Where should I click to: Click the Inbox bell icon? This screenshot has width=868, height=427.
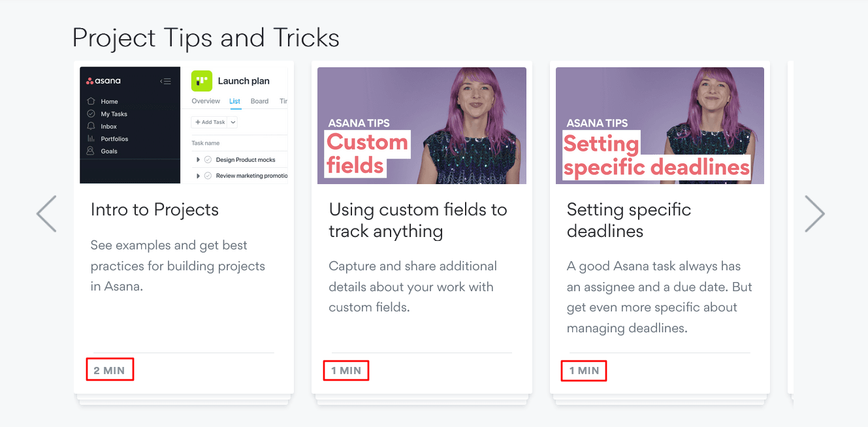91,126
